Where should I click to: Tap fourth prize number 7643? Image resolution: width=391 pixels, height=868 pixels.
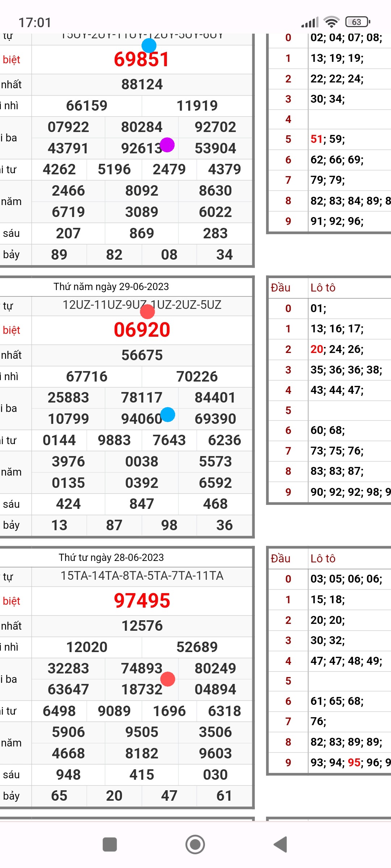[x=169, y=441]
